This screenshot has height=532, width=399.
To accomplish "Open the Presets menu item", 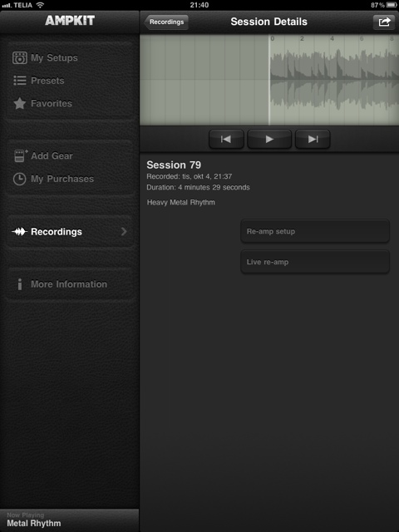I will (x=70, y=81).
